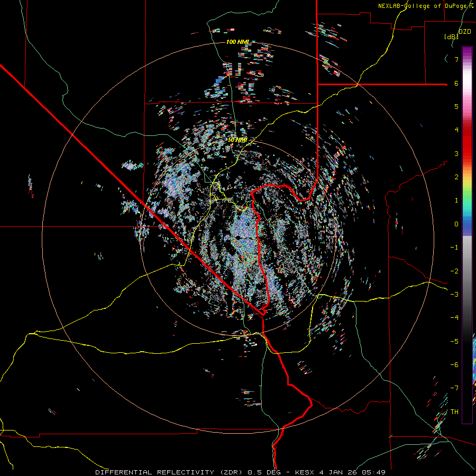Select the -7 value on the scale
476x476 pixels.
454,388
